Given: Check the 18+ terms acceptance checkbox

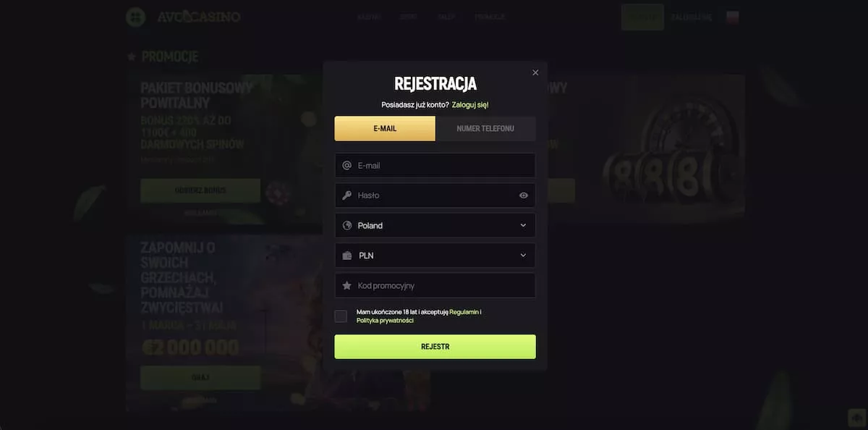Looking at the screenshot, I should [341, 316].
